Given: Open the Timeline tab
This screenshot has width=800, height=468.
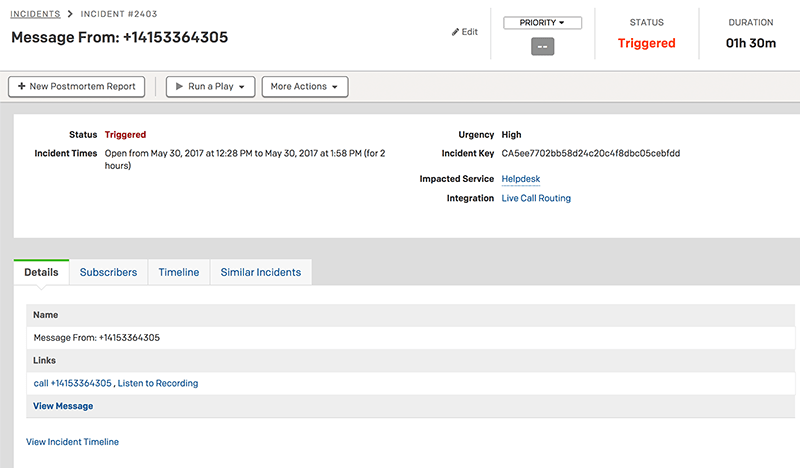Looking at the screenshot, I should (x=179, y=272).
